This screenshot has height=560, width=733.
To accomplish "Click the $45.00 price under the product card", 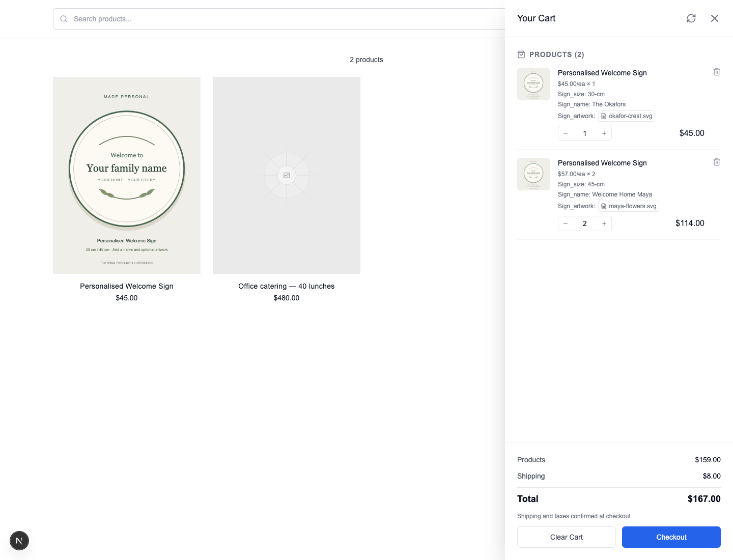I will click(127, 298).
